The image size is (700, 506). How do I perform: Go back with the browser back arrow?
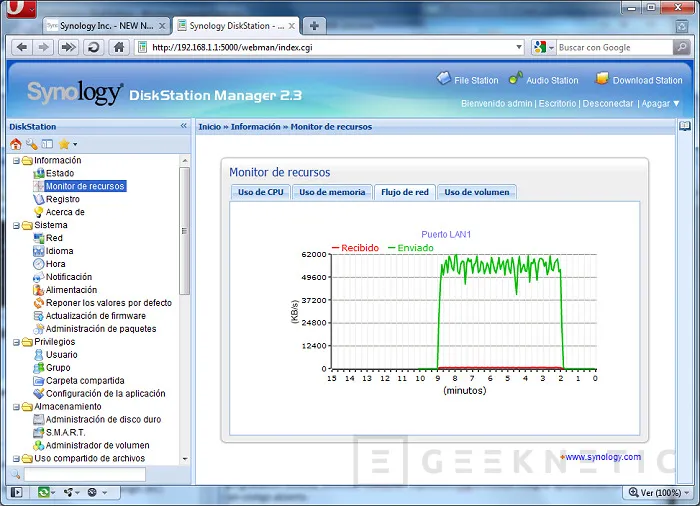coord(22,47)
